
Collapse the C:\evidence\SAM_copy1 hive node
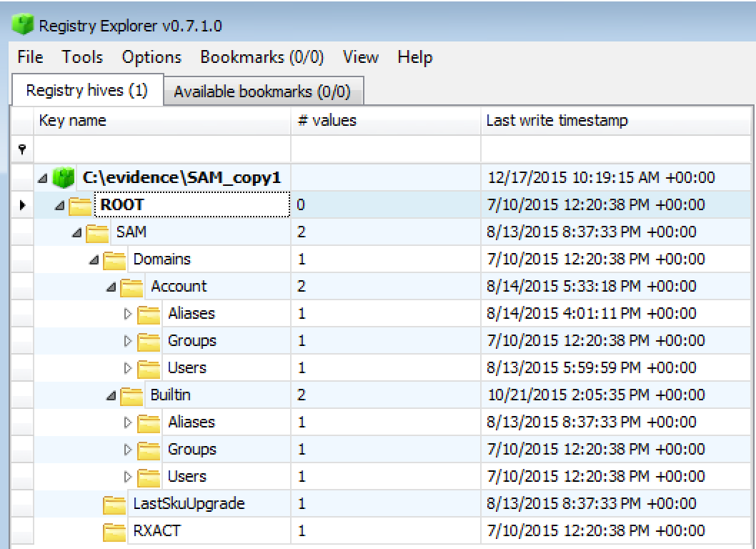coord(43,179)
